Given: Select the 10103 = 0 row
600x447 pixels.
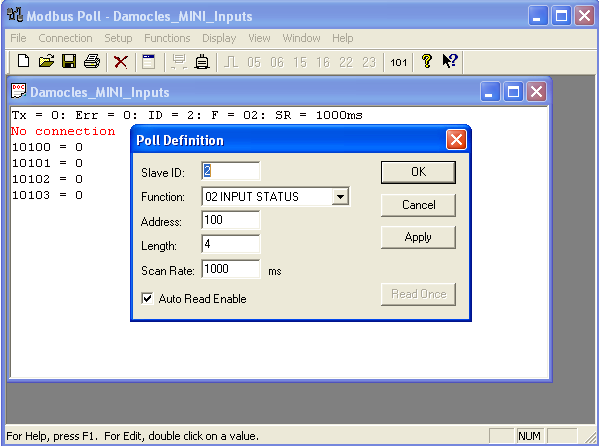Looking at the screenshot, I should [47, 195].
